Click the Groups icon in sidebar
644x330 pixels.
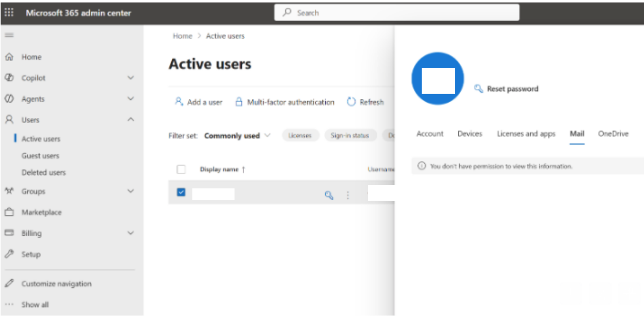[x=9, y=191]
